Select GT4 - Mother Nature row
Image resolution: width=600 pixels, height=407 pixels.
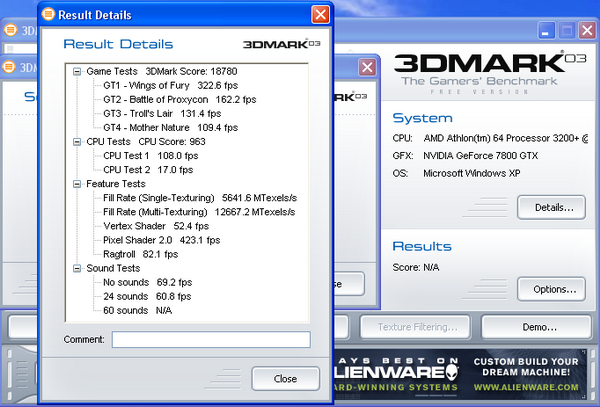(170, 128)
